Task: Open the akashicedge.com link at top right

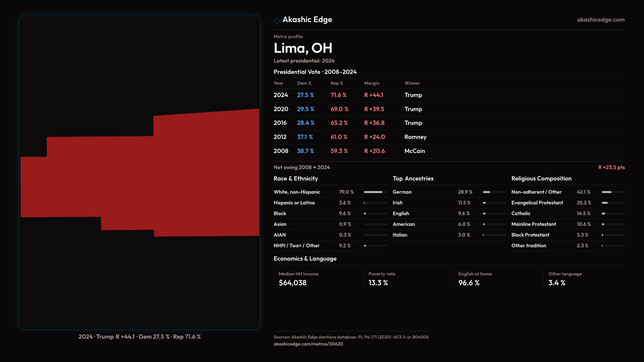Action: click(x=601, y=20)
